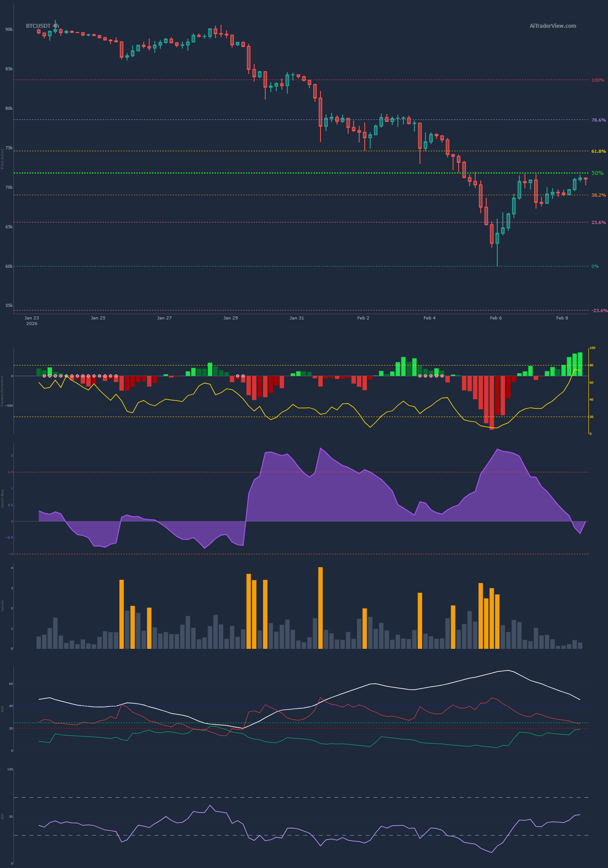Open the AiTraderView.com watermark link
The width and height of the screenshot is (608, 868).
click(x=552, y=26)
